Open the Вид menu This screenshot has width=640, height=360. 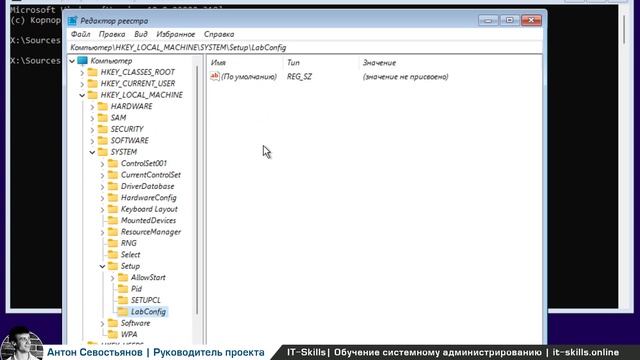(x=140, y=34)
